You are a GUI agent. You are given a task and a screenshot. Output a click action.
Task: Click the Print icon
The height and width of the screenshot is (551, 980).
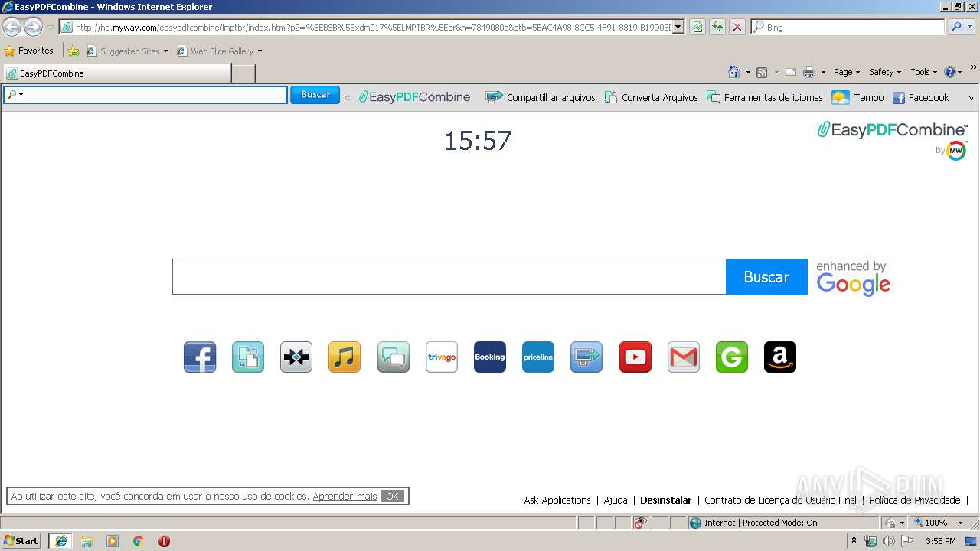(809, 72)
